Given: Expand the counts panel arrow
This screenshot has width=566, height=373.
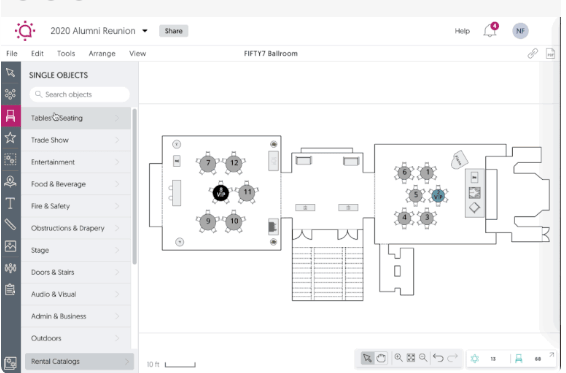Looking at the screenshot, I should pyautogui.click(x=552, y=355).
